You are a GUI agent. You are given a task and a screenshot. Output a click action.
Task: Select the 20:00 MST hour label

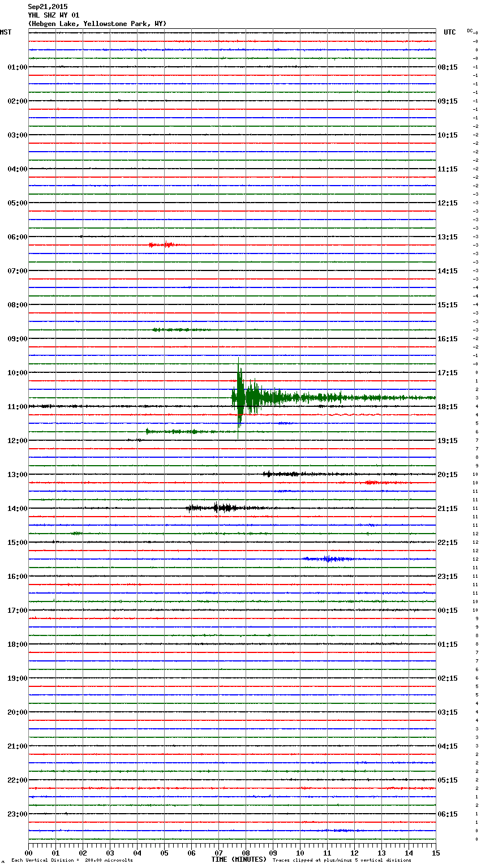(x=17, y=712)
